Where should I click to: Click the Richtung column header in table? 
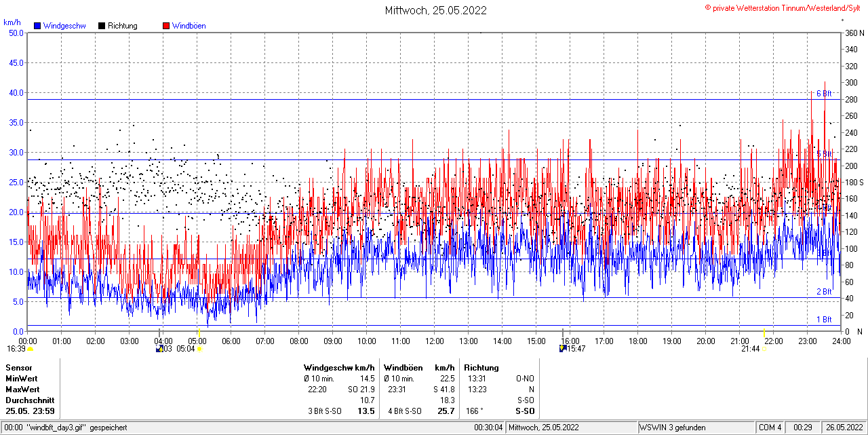tap(481, 368)
